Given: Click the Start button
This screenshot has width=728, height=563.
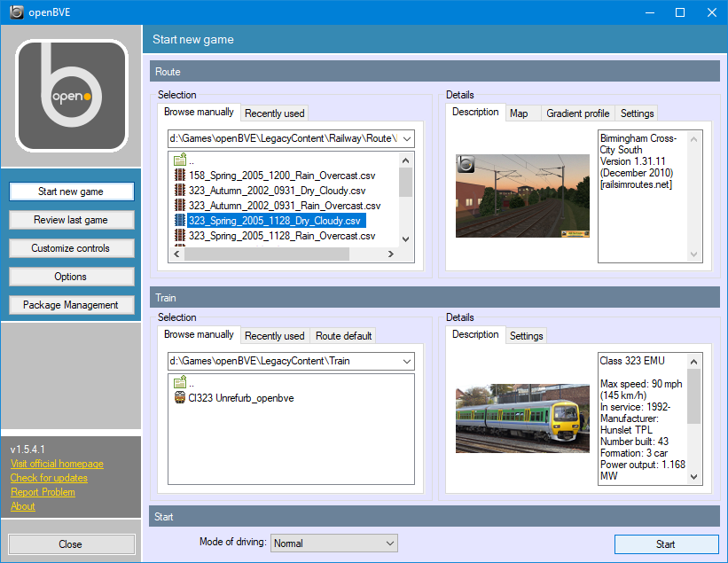Looking at the screenshot, I should click(x=666, y=543).
